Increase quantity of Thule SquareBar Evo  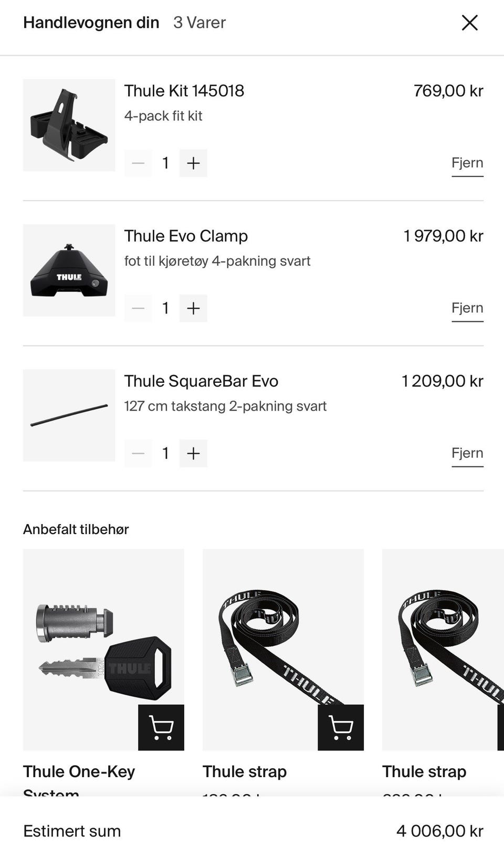click(x=193, y=453)
